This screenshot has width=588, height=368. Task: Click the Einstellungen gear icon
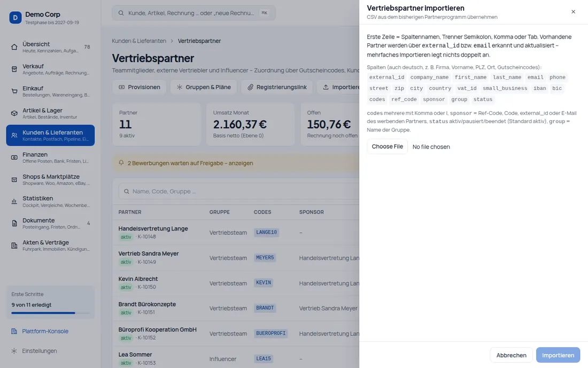(x=14, y=351)
